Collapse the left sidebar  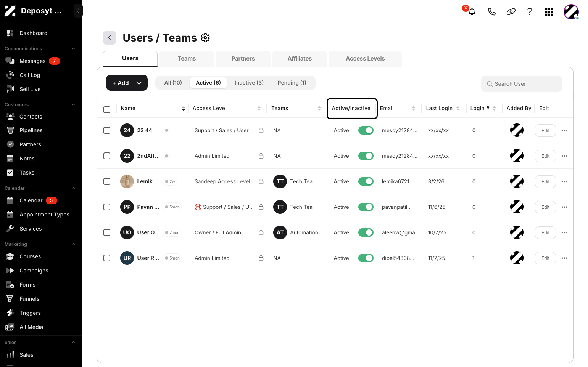pyautogui.click(x=78, y=11)
